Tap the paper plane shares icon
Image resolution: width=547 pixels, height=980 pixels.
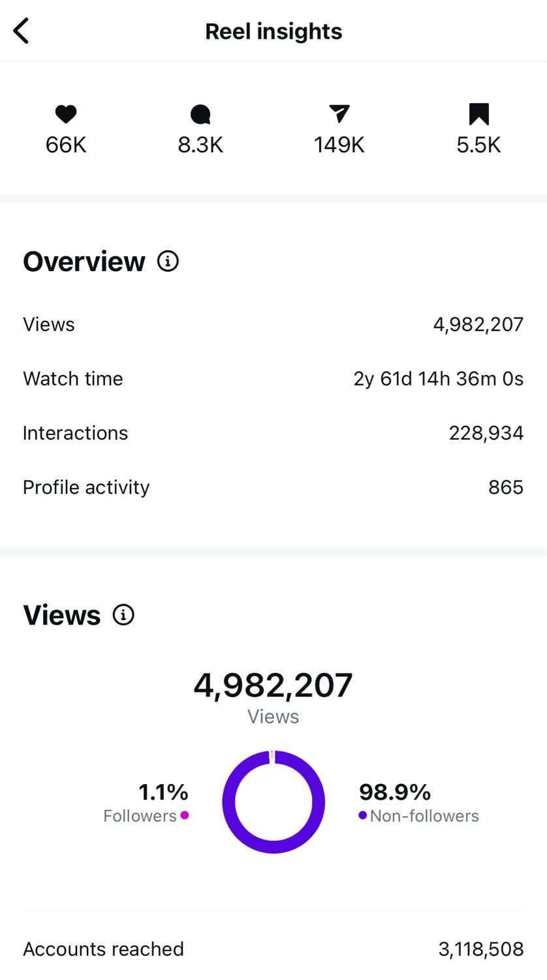(x=339, y=114)
